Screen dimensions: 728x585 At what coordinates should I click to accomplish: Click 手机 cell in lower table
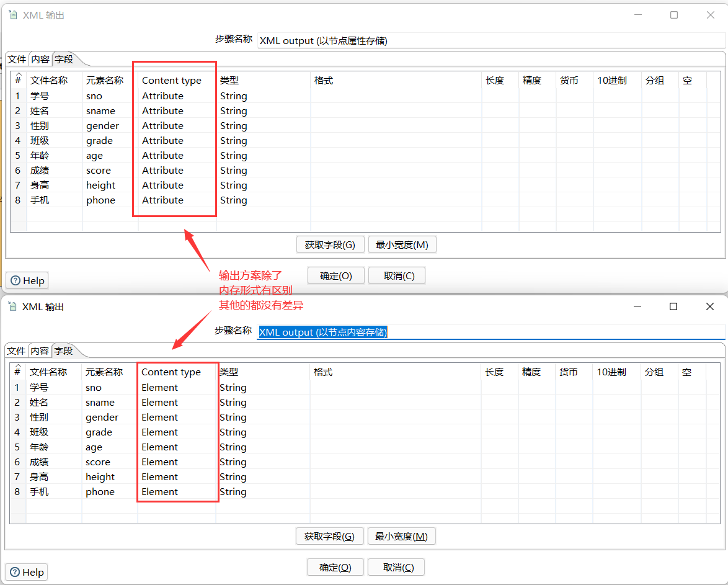click(54, 491)
